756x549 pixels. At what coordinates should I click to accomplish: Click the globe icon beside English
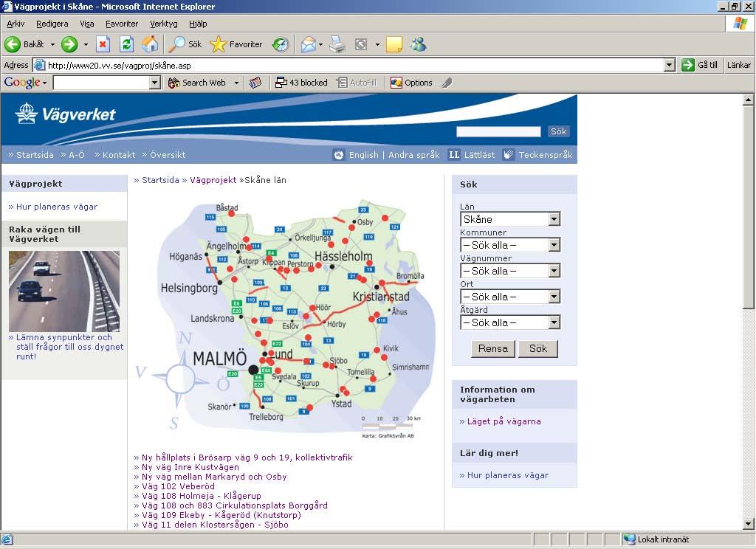tap(339, 155)
